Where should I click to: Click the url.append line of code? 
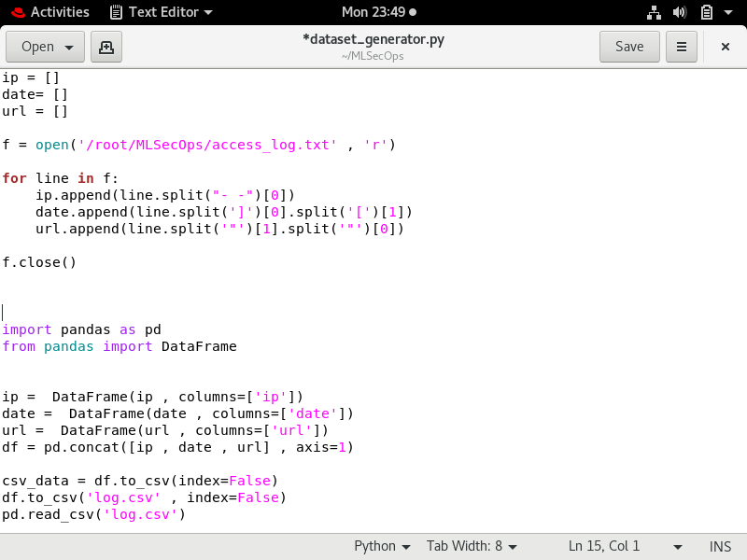coord(219,229)
